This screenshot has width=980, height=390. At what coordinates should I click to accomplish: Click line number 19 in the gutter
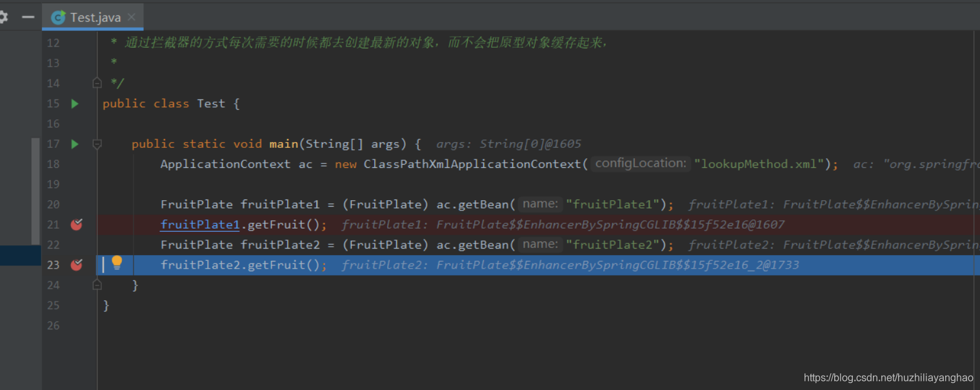[53, 184]
